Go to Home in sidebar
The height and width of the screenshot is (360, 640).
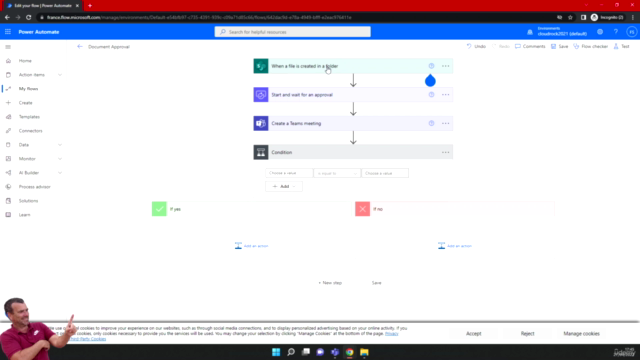25,61
